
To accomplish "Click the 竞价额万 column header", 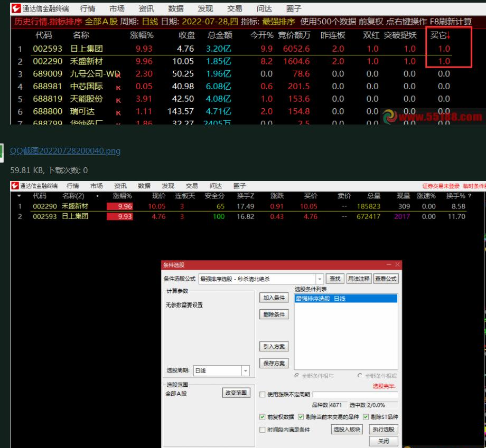I will [x=294, y=35].
